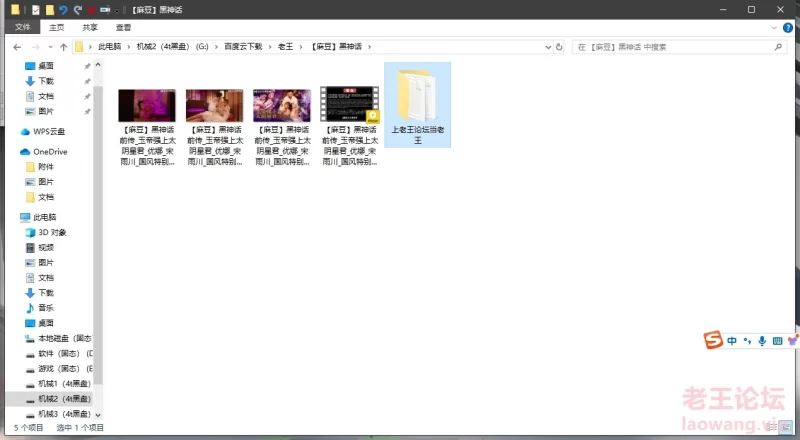The image size is (800, 440).
Task: Select OneDrive in the navigation pane
Action: (x=50, y=152)
